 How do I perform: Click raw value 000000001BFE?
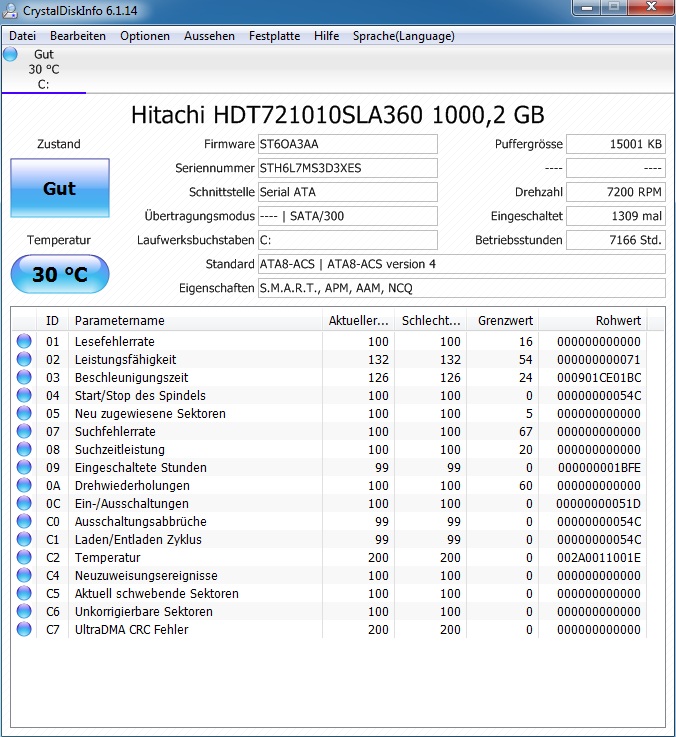[x=599, y=468]
